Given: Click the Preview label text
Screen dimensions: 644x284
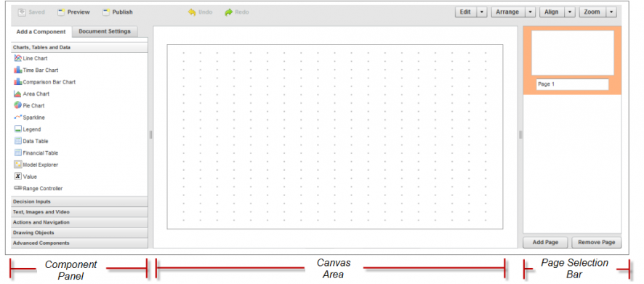Looking at the screenshot, I should tap(79, 12).
